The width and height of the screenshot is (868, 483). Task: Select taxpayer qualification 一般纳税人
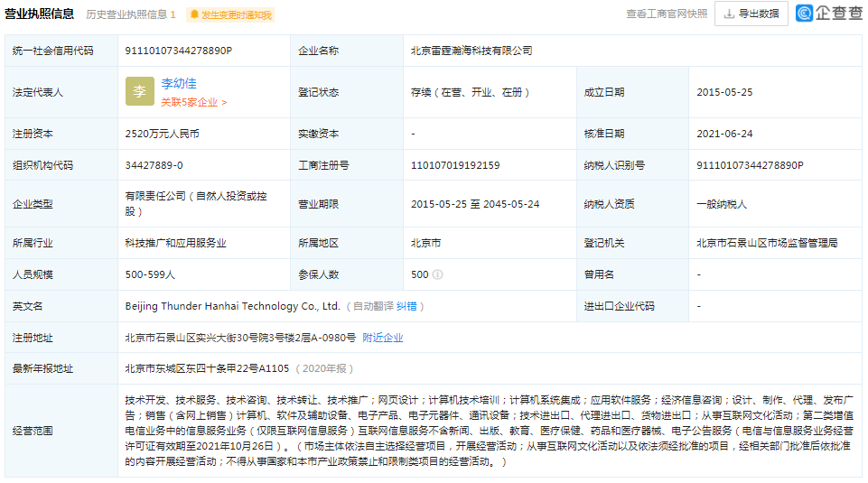[x=722, y=204]
